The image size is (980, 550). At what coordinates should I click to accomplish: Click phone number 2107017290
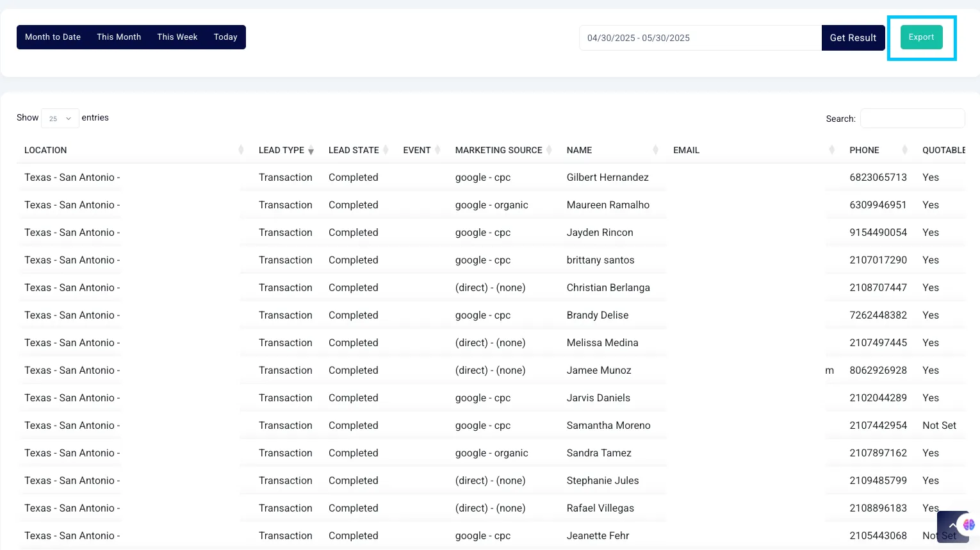(878, 260)
